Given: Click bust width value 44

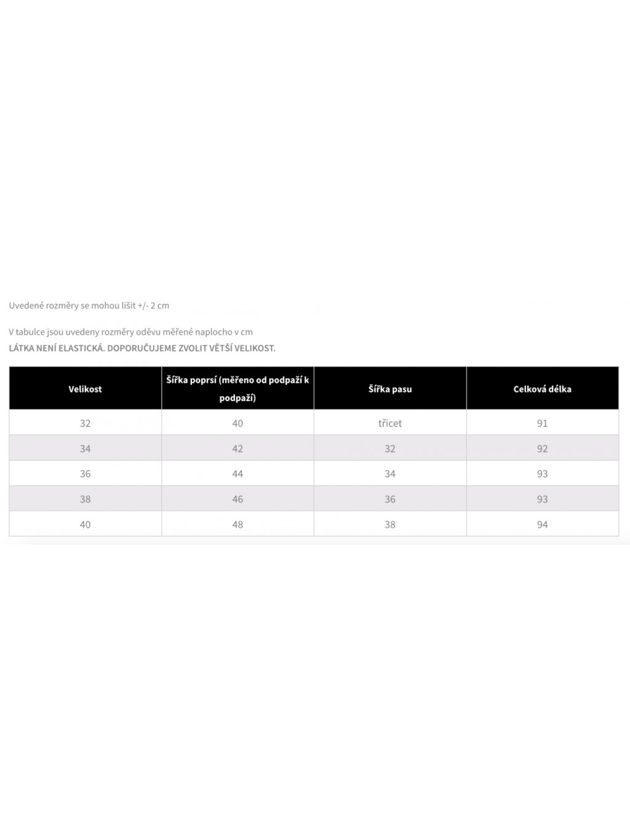Looking at the screenshot, I should point(237,473).
